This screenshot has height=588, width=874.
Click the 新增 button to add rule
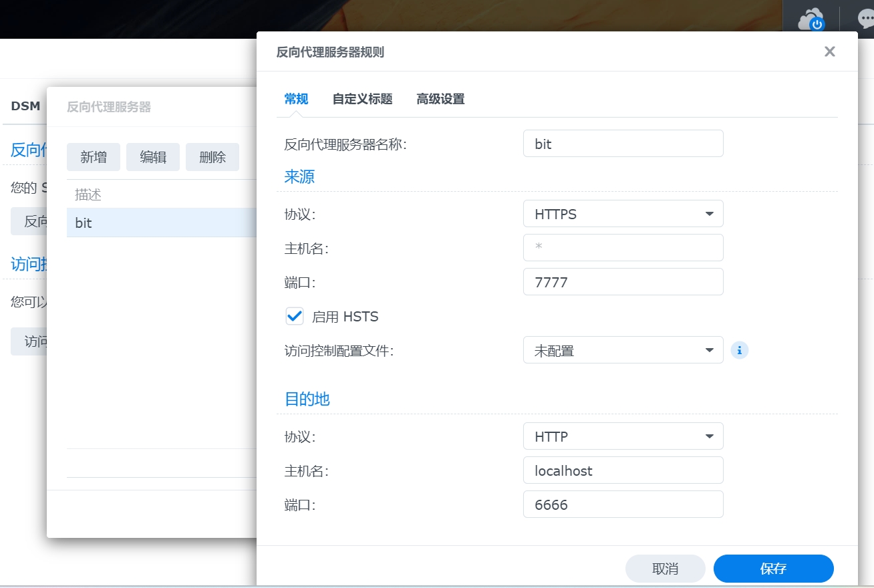click(x=94, y=156)
